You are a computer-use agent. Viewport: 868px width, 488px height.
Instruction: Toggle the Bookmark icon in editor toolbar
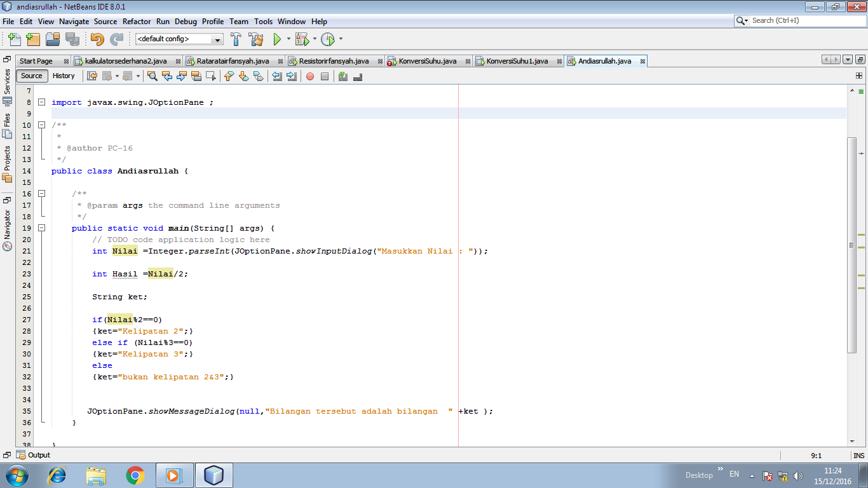tap(258, 76)
